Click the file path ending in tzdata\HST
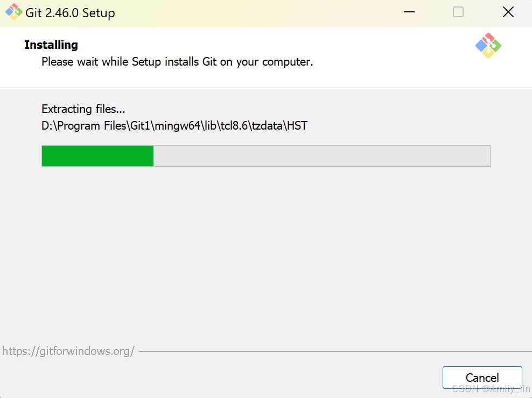The height and width of the screenshot is (398, 532). pos(174,126)
